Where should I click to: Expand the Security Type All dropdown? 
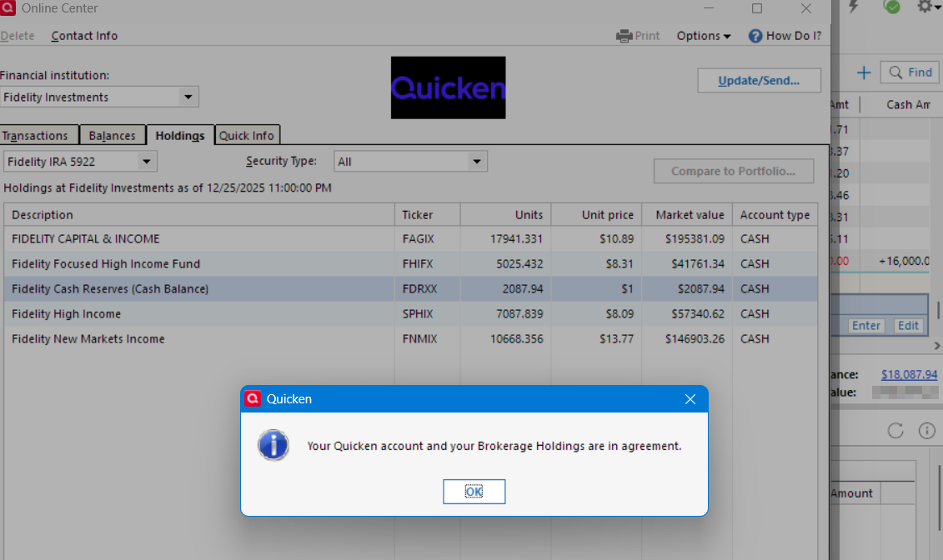point(476,162)
